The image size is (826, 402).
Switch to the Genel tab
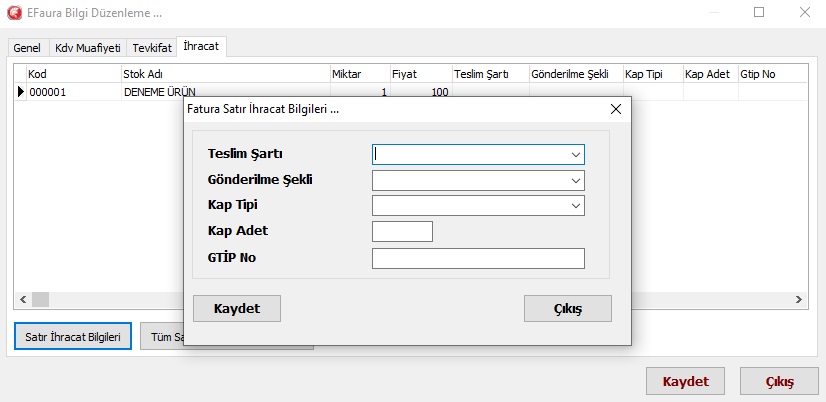[27, 48]
